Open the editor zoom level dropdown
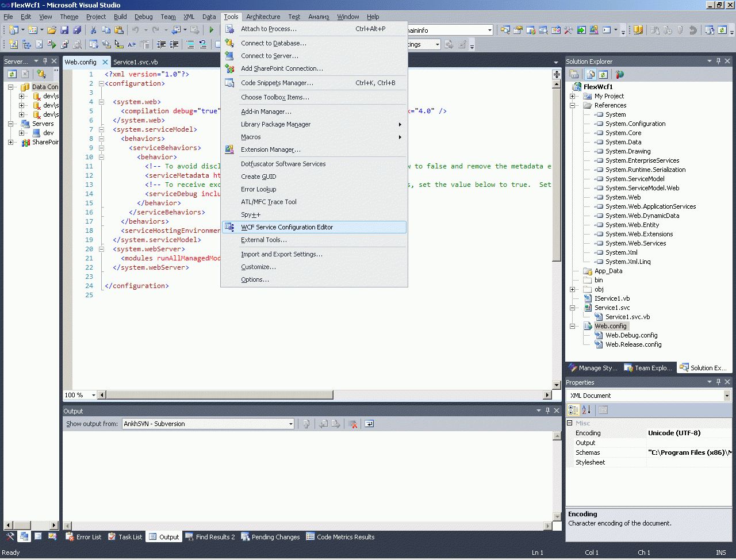The image size is (736, 560). (93, 395)
